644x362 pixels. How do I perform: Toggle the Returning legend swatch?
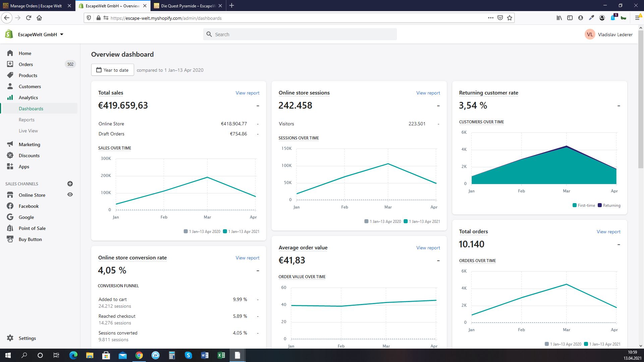600,205
